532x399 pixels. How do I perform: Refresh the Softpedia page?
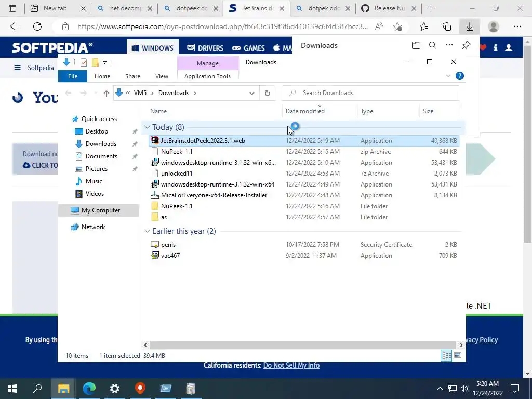point(37,26)
